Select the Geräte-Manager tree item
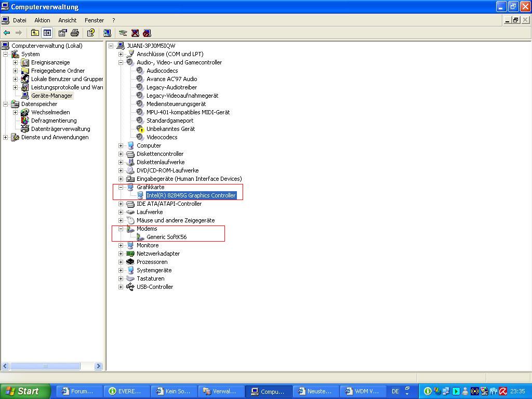The height and width of the screenshot is (399, 532). pos(51,96)
